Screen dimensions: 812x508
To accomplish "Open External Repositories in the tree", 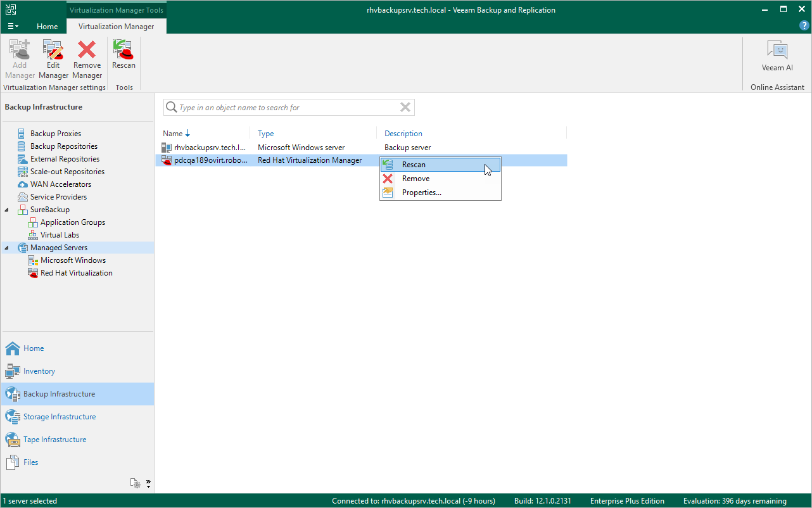I will (x=65, y=159).
